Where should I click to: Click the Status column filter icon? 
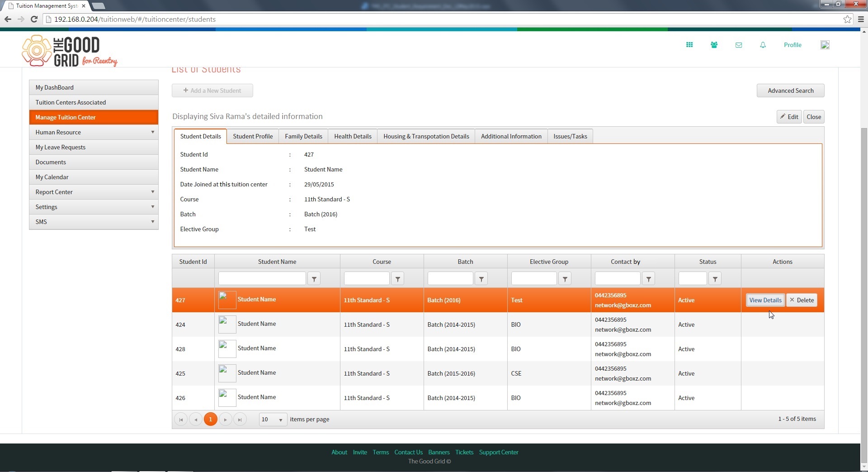pyautogui.click(x=715, y=279)
